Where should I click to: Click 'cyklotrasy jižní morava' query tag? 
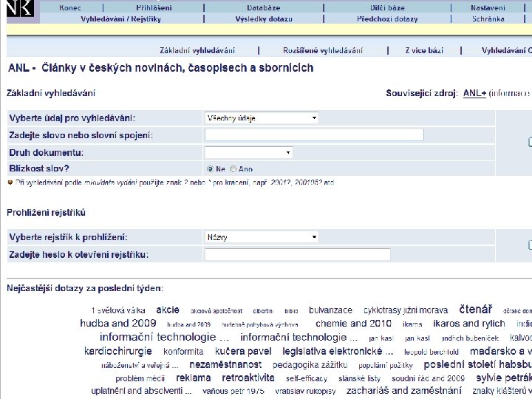coord(406,310)
